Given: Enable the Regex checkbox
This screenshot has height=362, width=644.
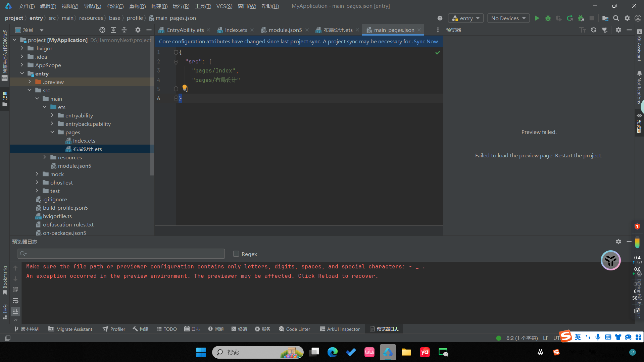Looking at the screenshot, I should point(236,254).
